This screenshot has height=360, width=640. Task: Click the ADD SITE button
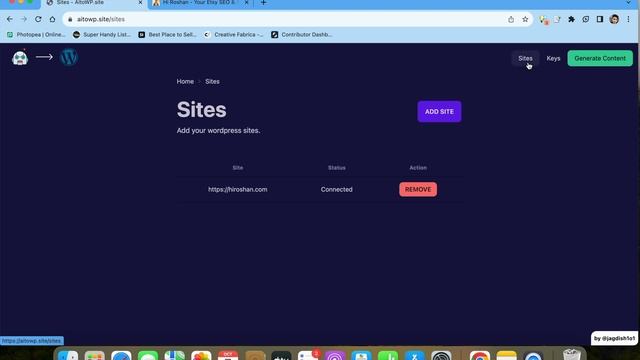439,111
